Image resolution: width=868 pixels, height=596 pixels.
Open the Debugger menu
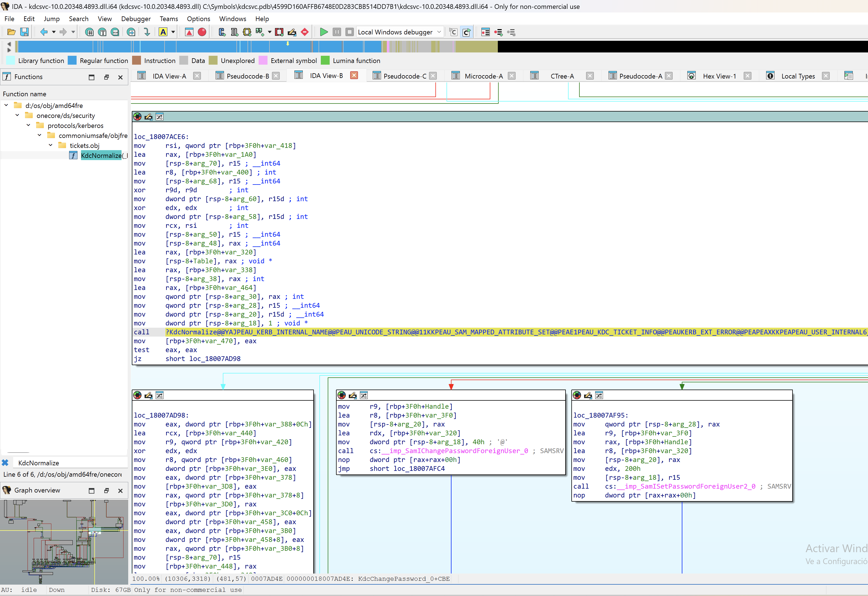[136, 19]
